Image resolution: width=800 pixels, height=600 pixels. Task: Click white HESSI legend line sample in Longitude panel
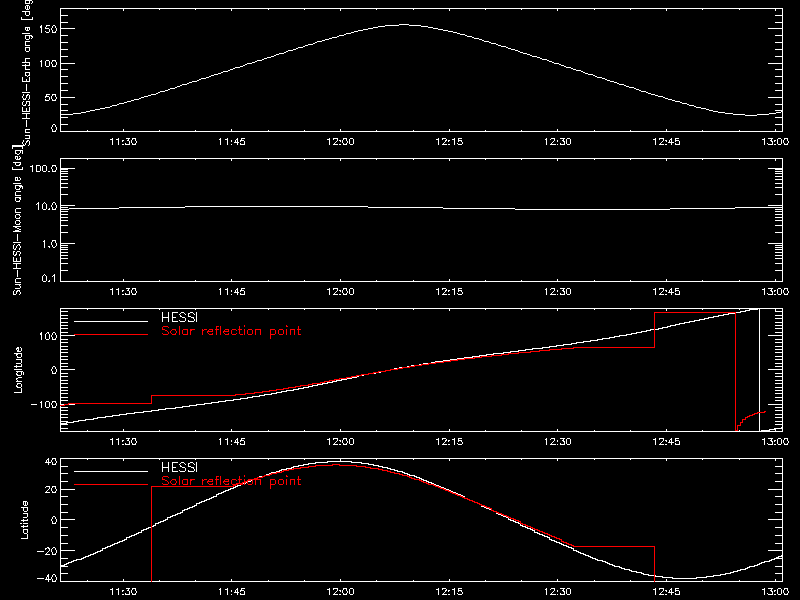(x=111, y=321)
